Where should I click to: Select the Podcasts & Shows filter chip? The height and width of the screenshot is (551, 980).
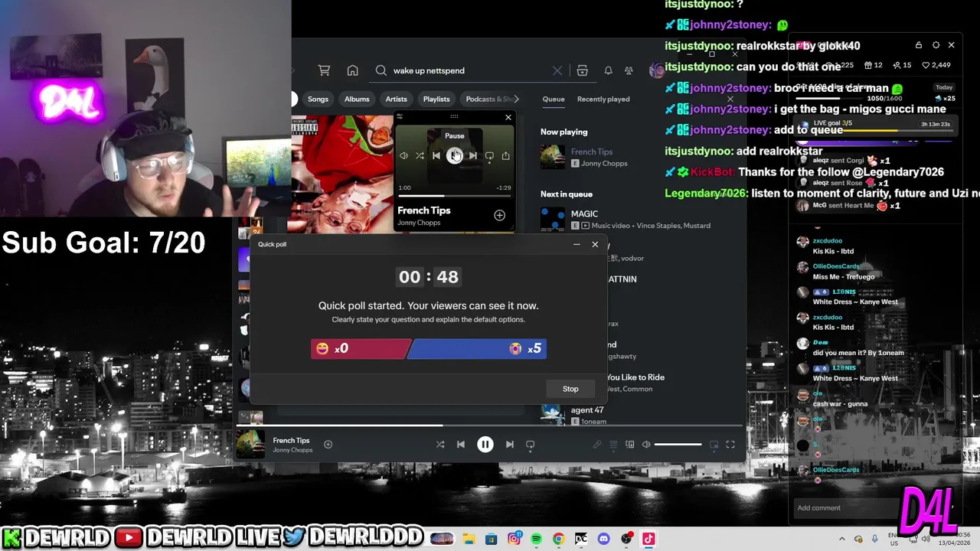point(488,99)
